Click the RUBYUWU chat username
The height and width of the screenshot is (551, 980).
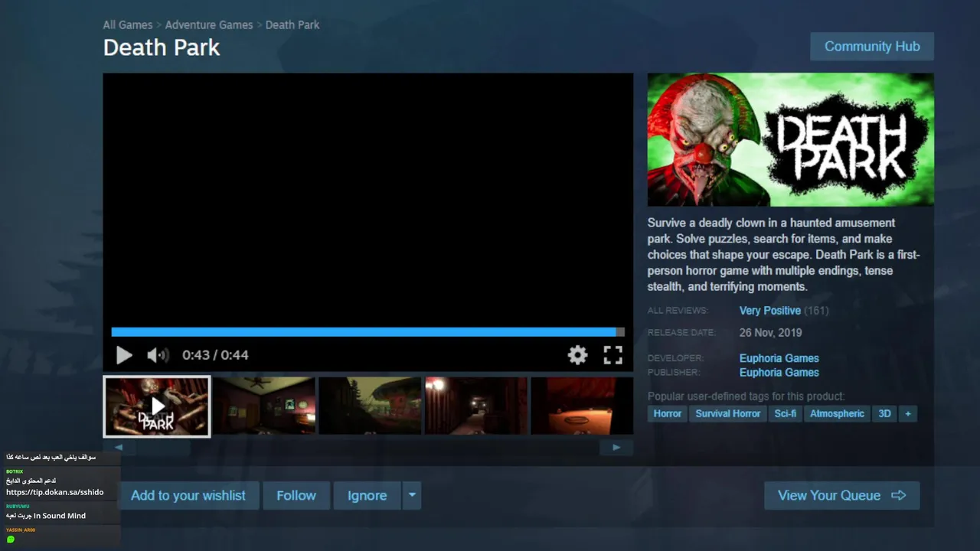click(x=18, y=507)
